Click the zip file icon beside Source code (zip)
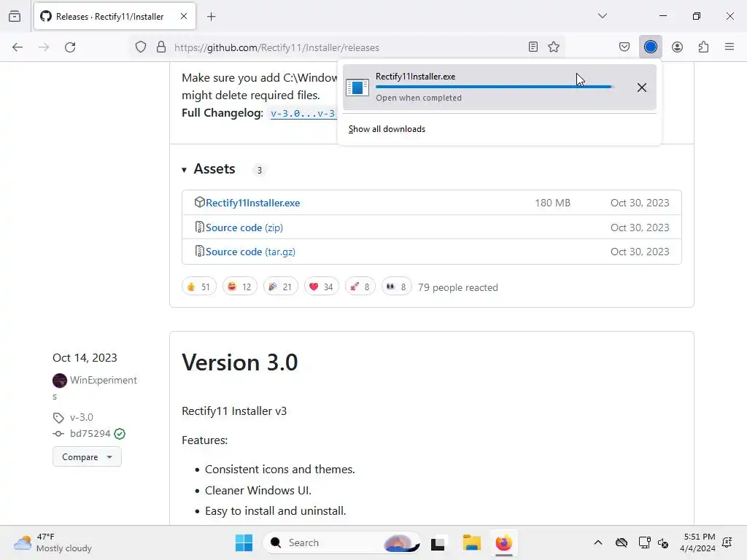 click(200, 227)
